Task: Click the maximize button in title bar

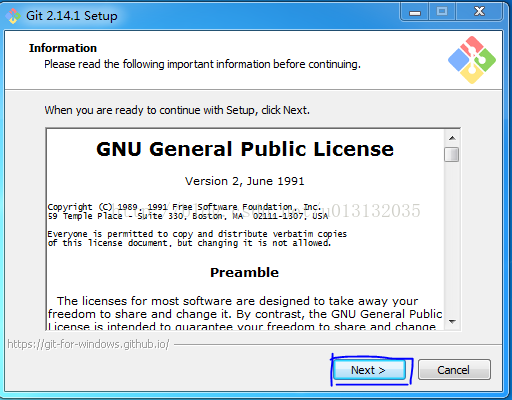Action: click(x=442, y=12)
